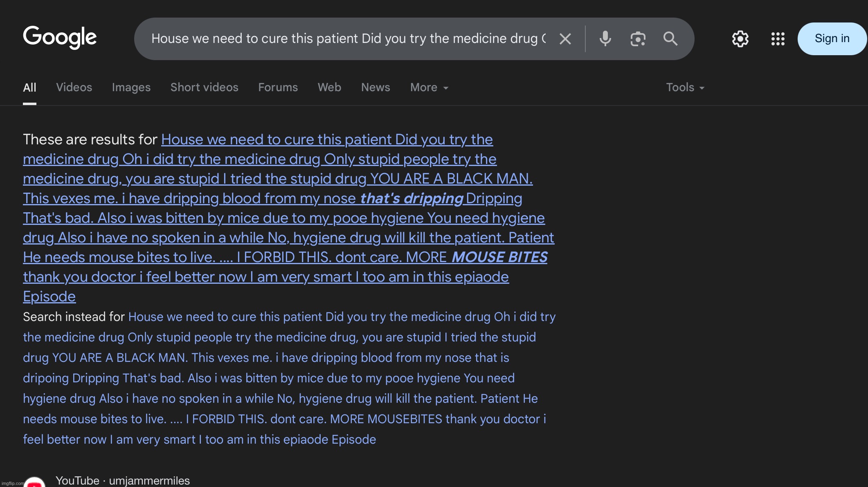Open the Google apps grid icon
The image size is (868, 487).
[x=778, y=39]
